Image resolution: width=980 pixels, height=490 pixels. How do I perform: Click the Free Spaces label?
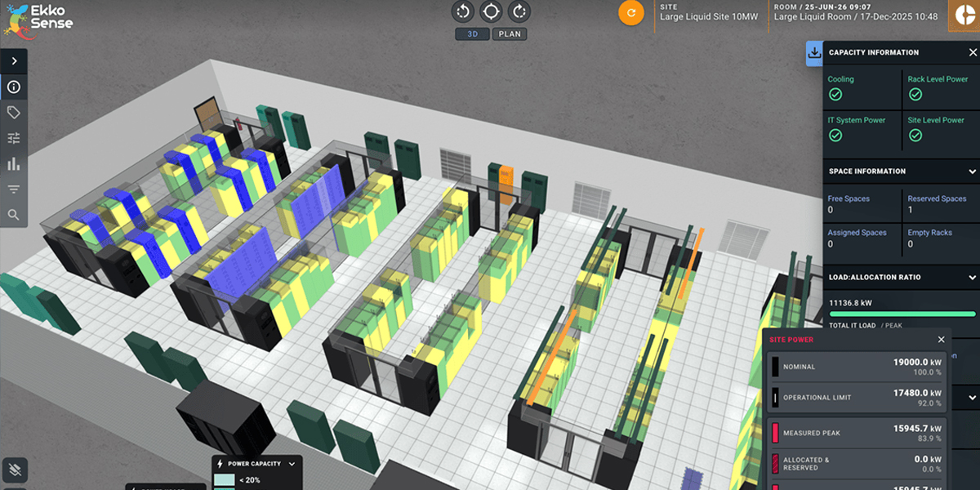849,198
